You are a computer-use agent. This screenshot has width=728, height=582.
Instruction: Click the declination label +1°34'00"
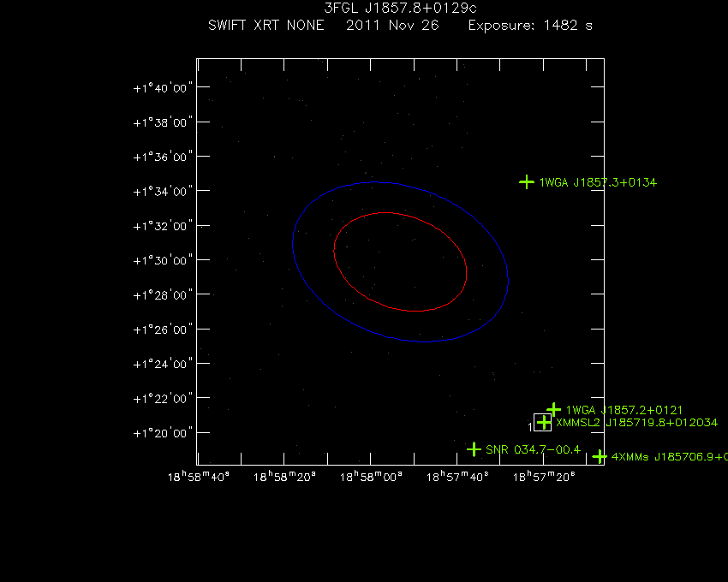[x=163, y=191]
